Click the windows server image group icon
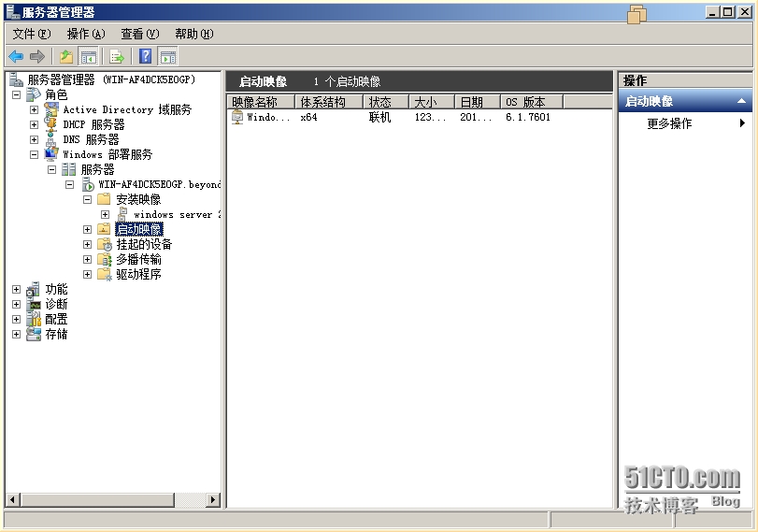The height and width of the screenshot is (532, 758). point(122,214)
